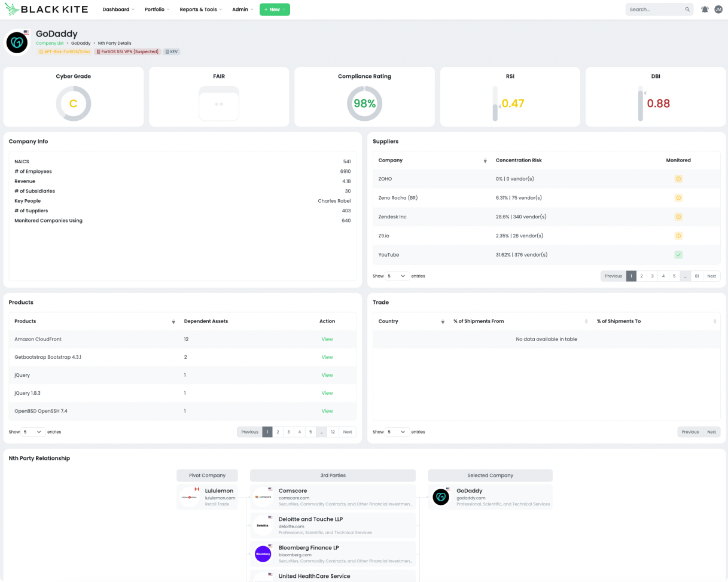
Task: Toggle the monitored checkmark for YouTube
Action: pyautogui.click(x=678, y=255)
